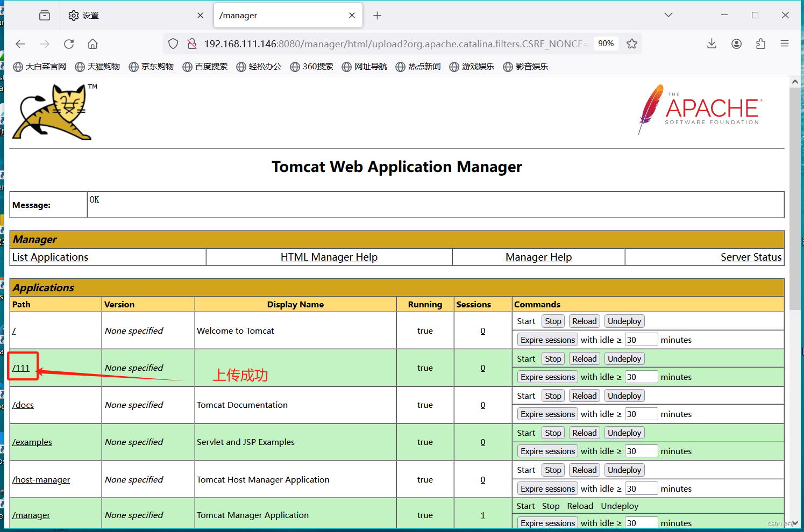
Task: Bookmark this page with the star
Action: point(632,44)
